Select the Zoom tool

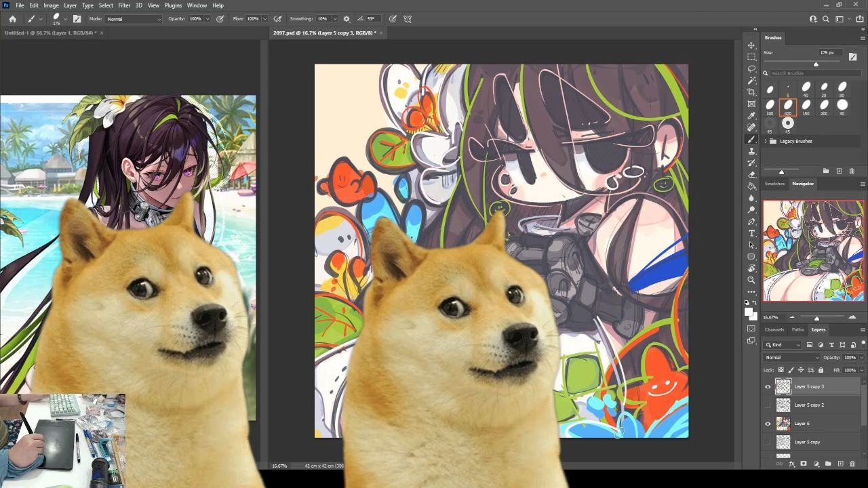tap(751, 280)
